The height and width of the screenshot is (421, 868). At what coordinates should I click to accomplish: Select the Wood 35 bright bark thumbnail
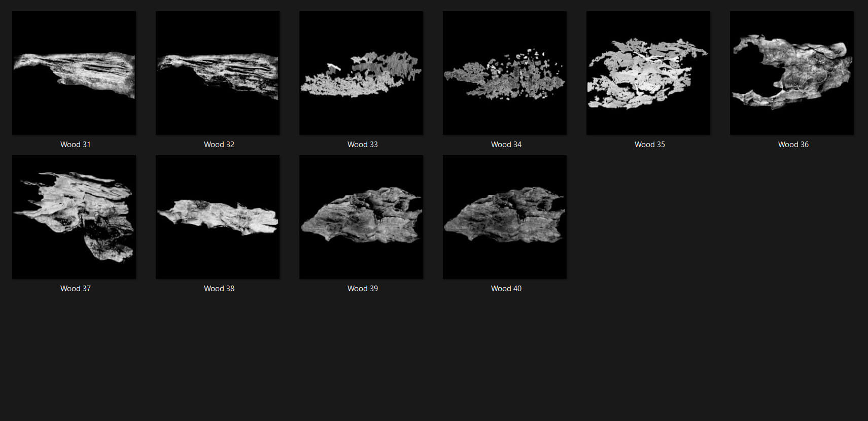coord(648,73)
